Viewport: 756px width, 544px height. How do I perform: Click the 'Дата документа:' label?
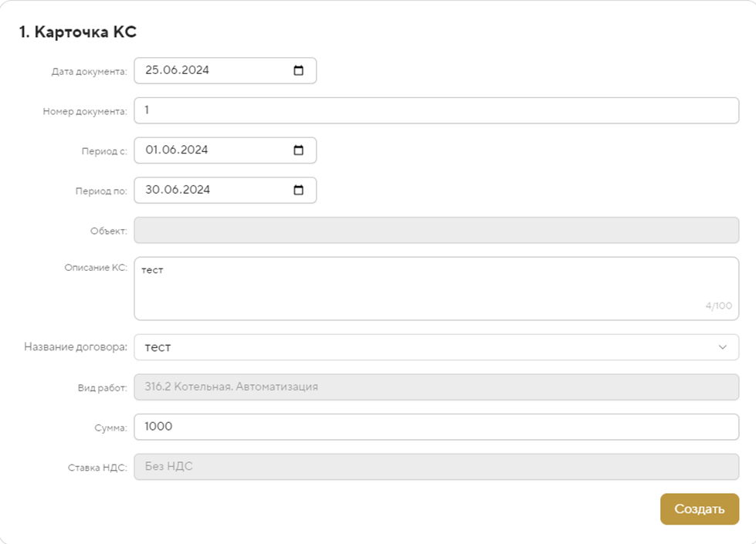click(89, 72)
